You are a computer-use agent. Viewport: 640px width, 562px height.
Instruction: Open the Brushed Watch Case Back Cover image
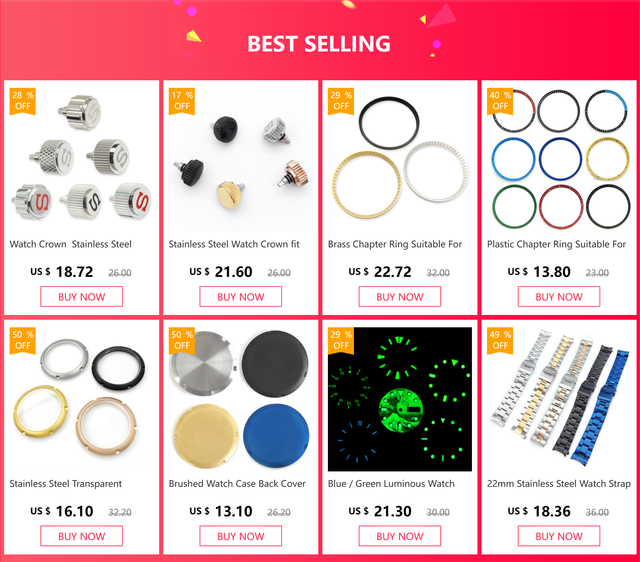point(240,399)
